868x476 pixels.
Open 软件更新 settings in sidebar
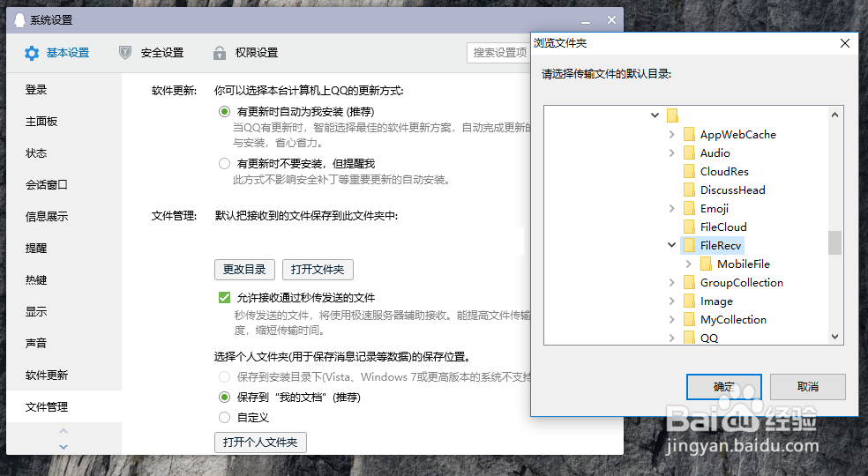pos(64,376)
